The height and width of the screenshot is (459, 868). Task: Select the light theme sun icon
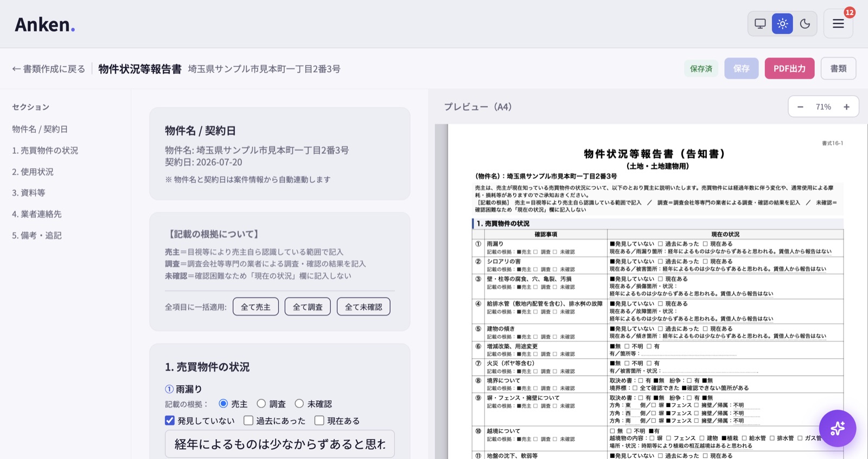tap(782, 24)
